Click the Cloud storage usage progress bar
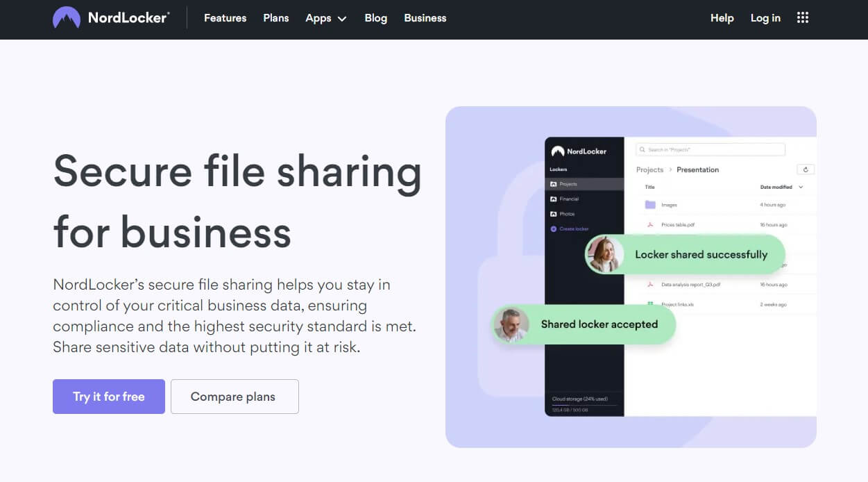The height and width of the screenshot is (482, 868). (583, 405)
